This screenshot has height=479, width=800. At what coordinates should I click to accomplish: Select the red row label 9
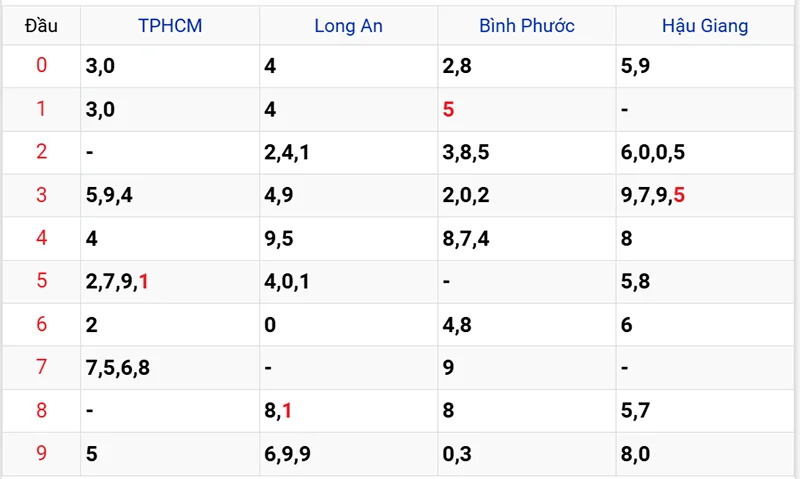(x=41, y=453)
